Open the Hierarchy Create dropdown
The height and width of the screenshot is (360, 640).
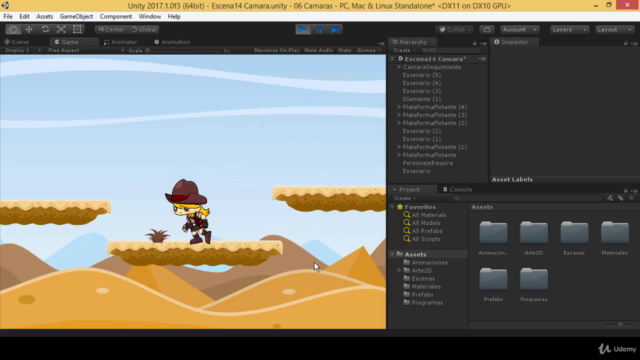click(x=404, y=50)
